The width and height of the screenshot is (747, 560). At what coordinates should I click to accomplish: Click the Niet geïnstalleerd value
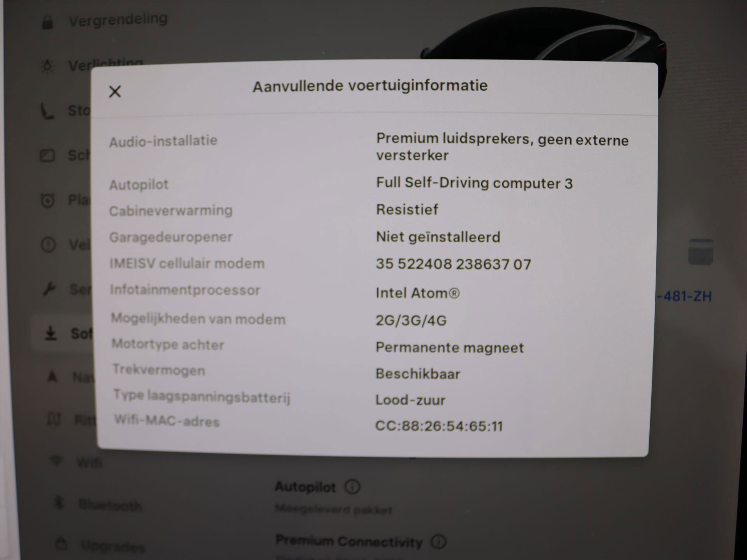pyautogui.click(x=438, y=237)
